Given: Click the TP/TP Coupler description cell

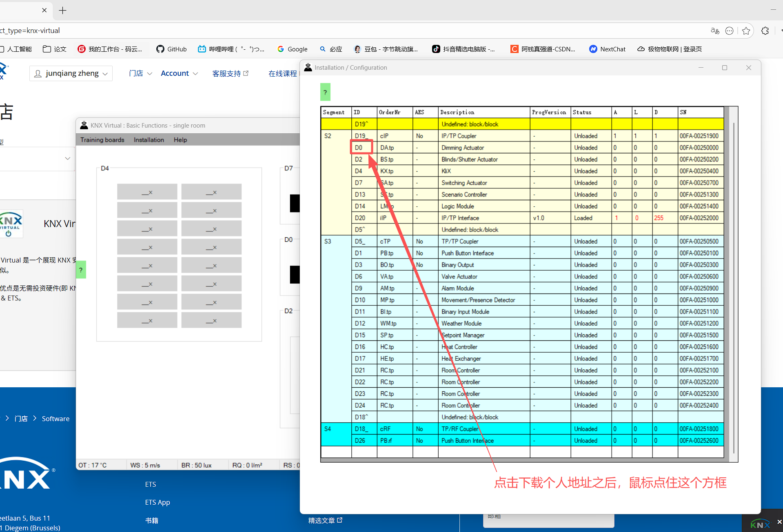Looking at the screenshot, I should 484,241.
